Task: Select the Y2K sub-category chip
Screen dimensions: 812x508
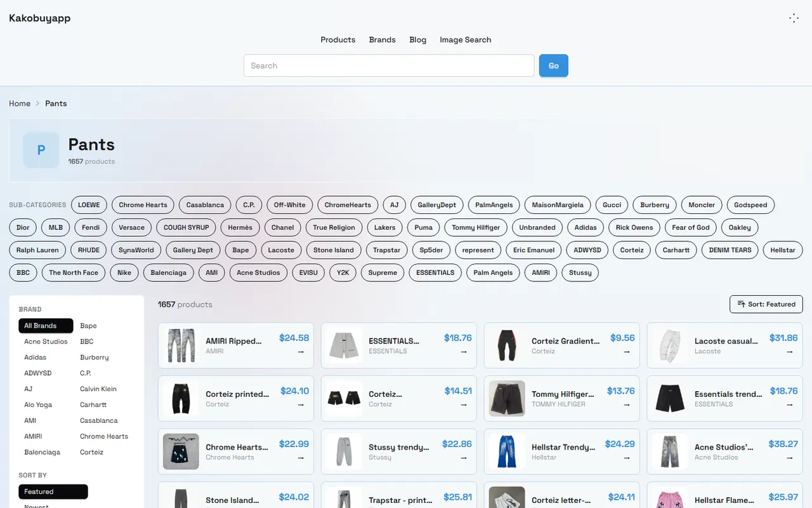Action: point(343,272)
